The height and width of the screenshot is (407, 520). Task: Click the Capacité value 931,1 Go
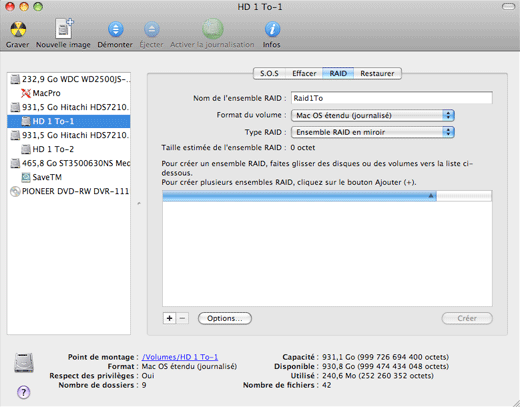pos(385,357)
